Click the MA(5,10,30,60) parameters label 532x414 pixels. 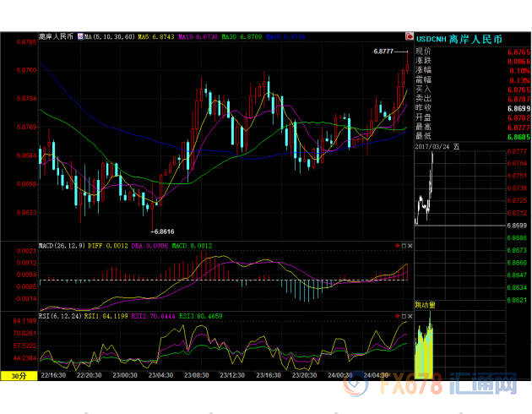[109, 36]
